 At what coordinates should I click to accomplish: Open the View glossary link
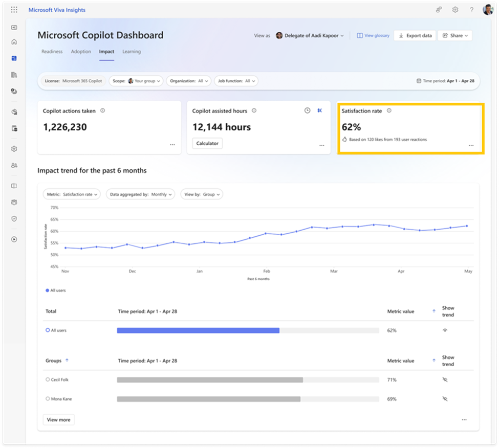pos(373,35)
